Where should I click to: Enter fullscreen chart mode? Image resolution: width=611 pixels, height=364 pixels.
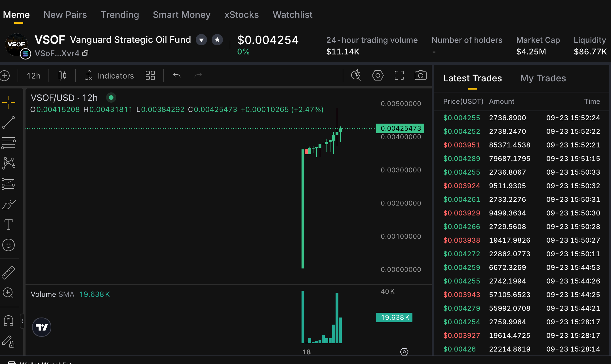[x=399, y=76]
